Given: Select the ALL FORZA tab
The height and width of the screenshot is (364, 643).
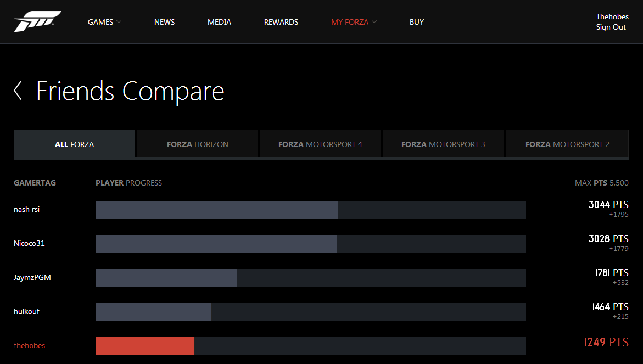Looking at the screenshot, I should click(74, 144).
